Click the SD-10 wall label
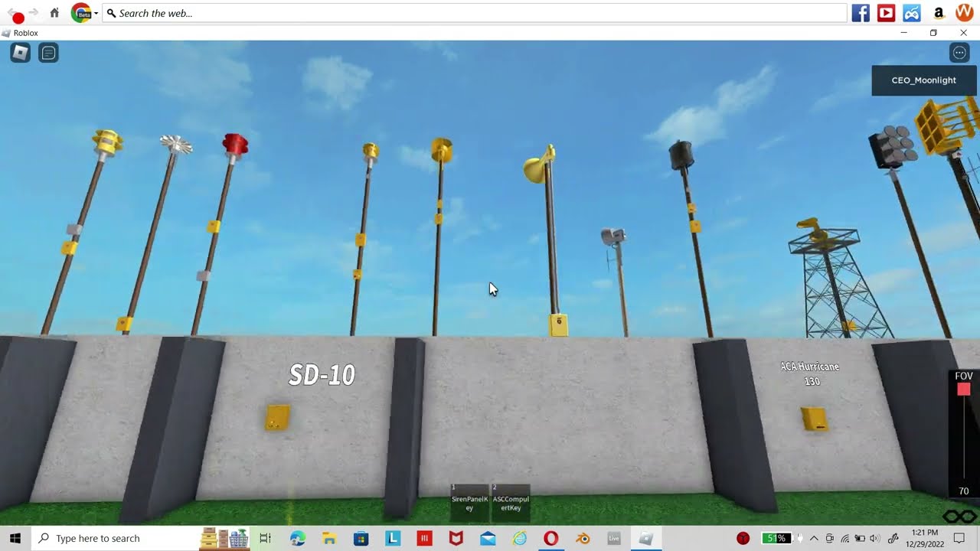The image size is (980, 551). tap(322, 375)
